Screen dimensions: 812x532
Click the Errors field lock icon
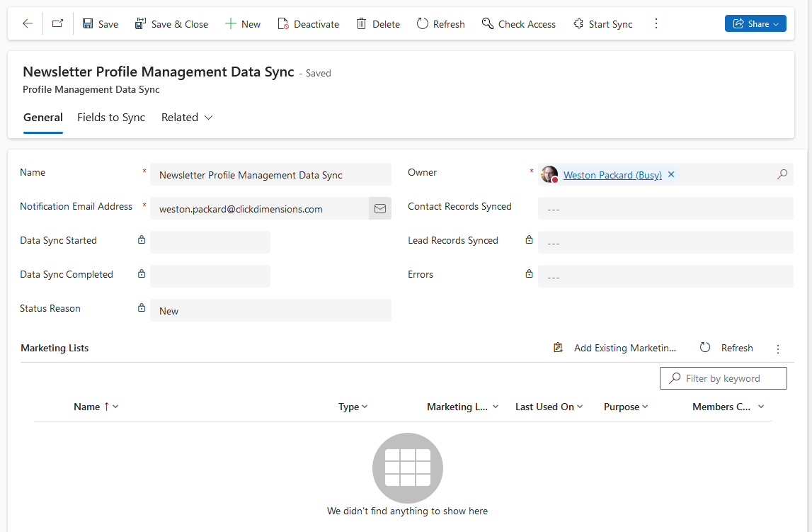(x=529, y=274)
